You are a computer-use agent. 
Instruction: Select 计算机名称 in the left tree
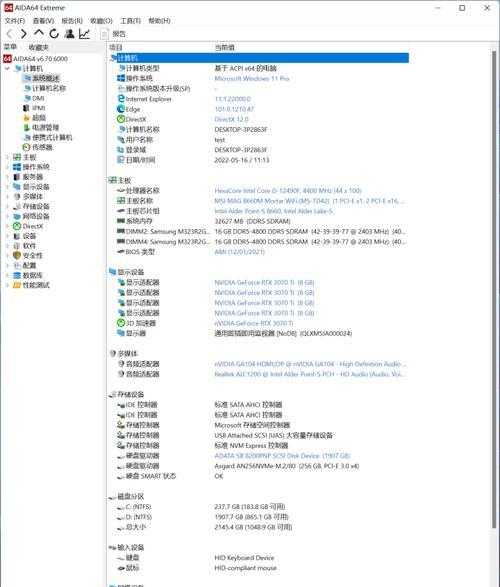coord(45,88)
